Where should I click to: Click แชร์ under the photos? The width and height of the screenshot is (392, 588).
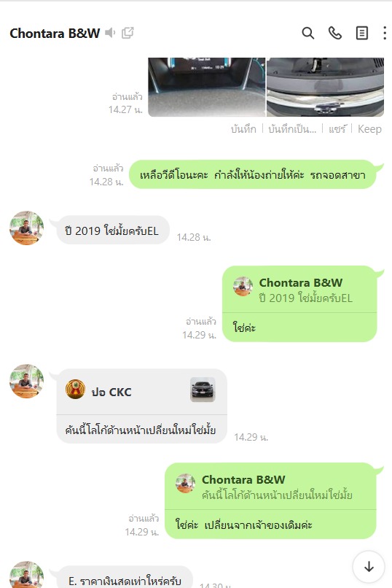point(337,129)
